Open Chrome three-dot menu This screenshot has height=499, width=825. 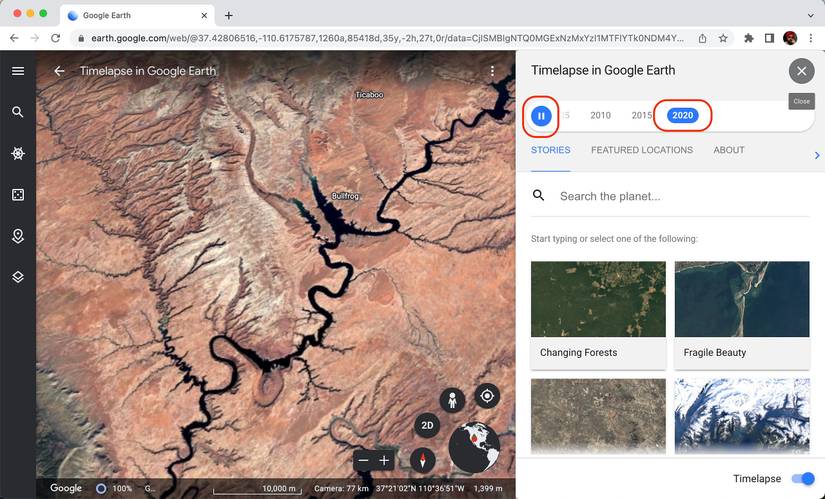811,38
